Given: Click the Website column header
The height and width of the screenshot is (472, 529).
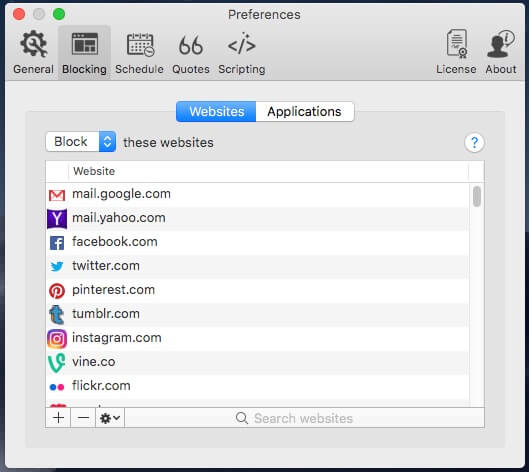Looking at the screenshot, I should [x=268, y=171].
